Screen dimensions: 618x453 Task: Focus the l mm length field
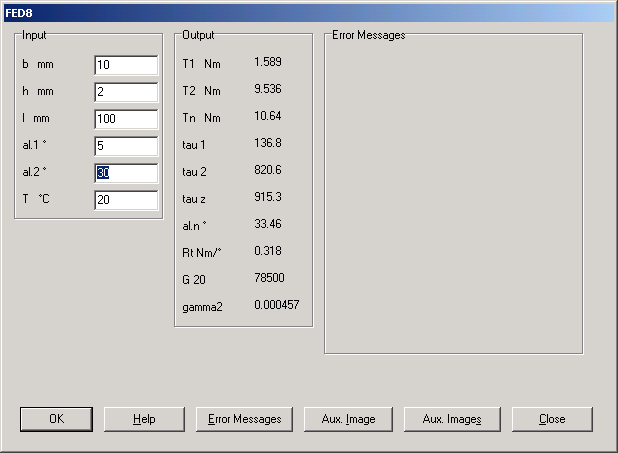(126, 119)
